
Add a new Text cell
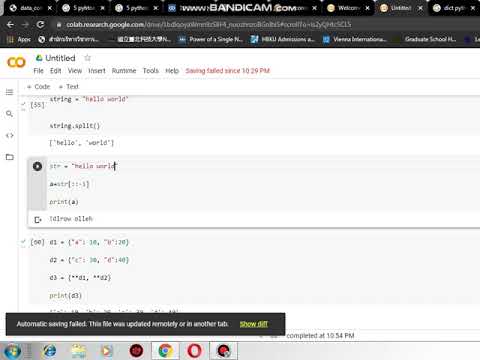[x=68, y=87]
